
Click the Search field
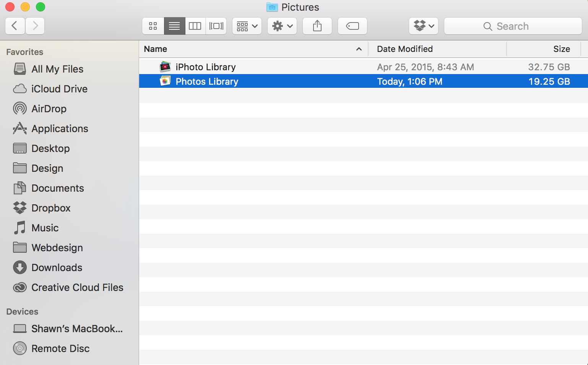coord(513,26)
